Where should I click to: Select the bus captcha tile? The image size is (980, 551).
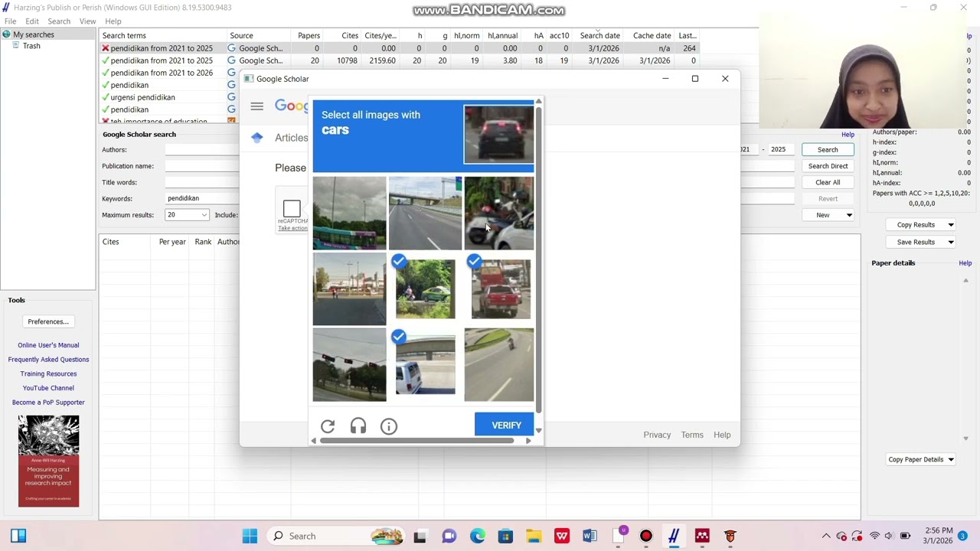coord(349,214)
